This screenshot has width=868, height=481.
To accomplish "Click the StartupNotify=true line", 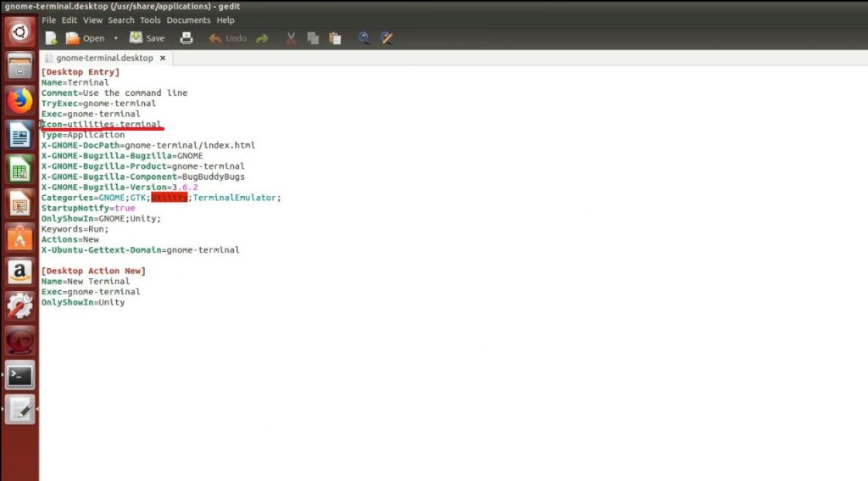I will pyautogui.click(x=88, y=209).
